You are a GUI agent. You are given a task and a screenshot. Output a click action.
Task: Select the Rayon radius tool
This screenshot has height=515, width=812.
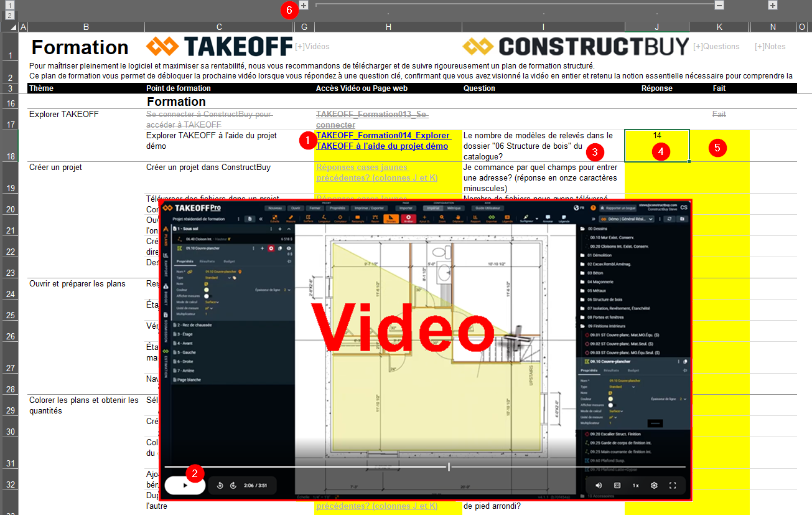(375, 219)
